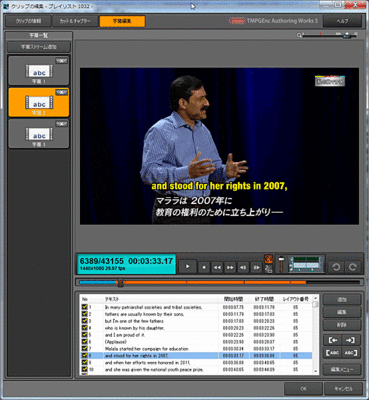Redo the edit with the clockwise arrow
The width and height of the screenshot is (369, 400).
(352, 267)
